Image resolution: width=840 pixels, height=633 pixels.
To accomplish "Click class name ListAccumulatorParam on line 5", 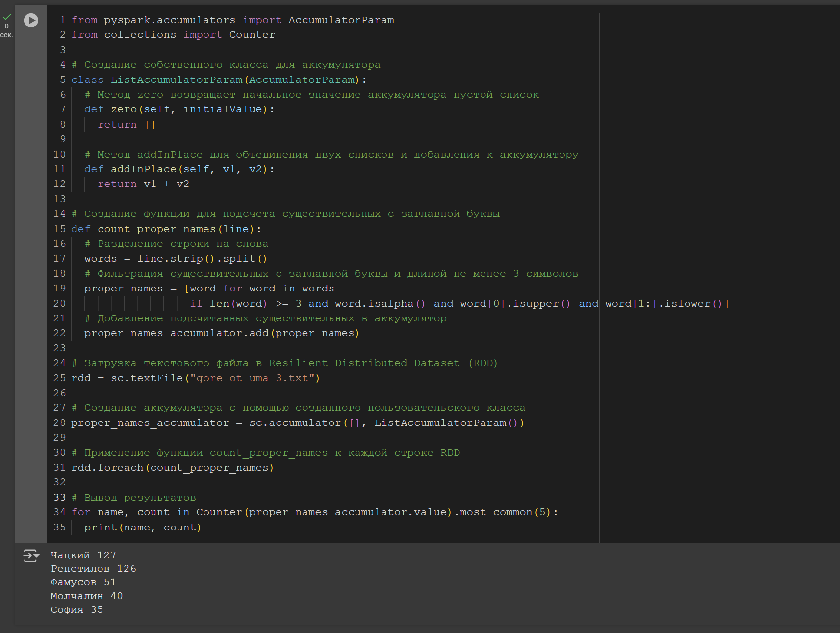I will pos(177,79).
